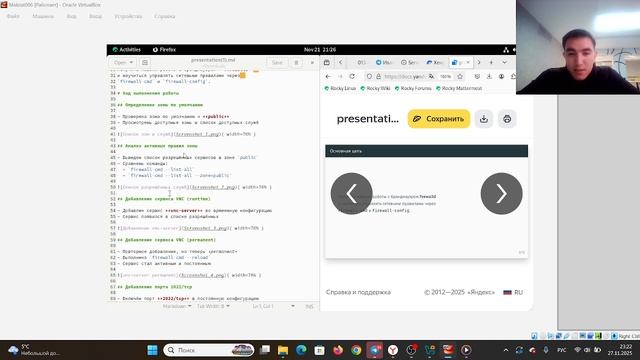Open Rocky Wiki bookmark
The height and width of the screenshot is (360, 640).
376,88
